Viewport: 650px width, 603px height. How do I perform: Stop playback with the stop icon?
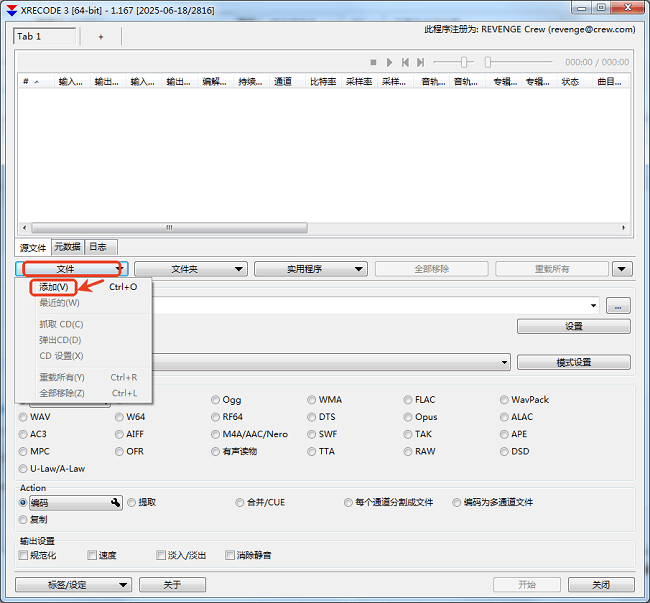click(373, 62)
